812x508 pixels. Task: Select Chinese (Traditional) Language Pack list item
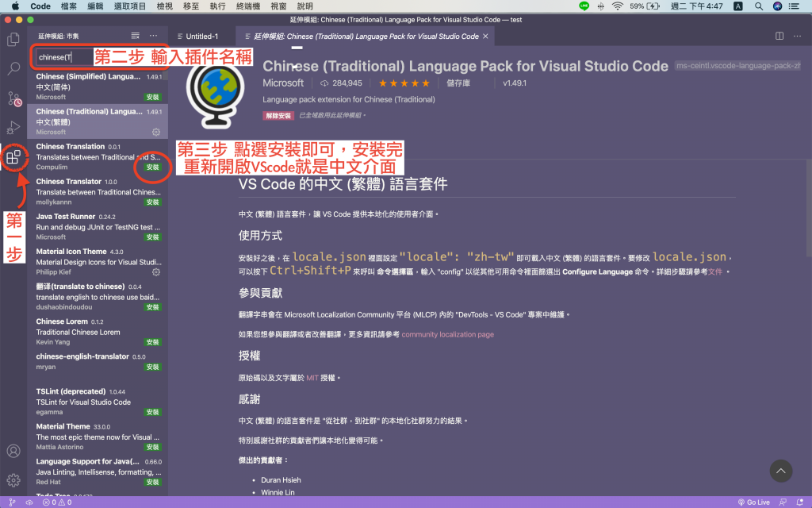coord(98,121)
